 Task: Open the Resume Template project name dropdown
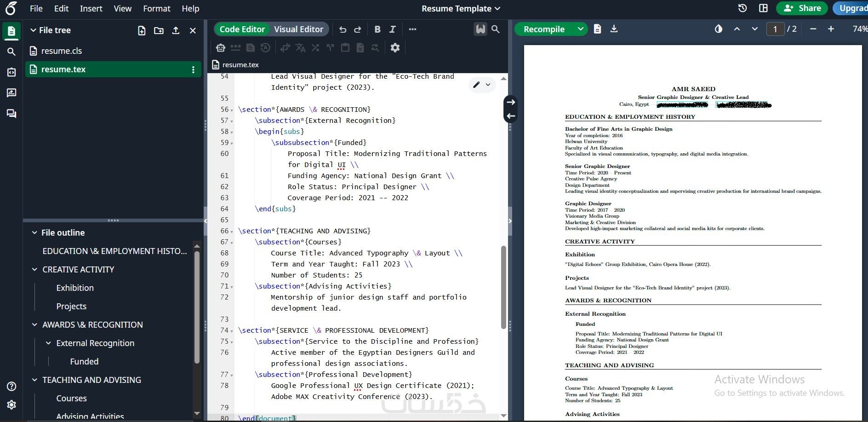[x=461, y=9]
